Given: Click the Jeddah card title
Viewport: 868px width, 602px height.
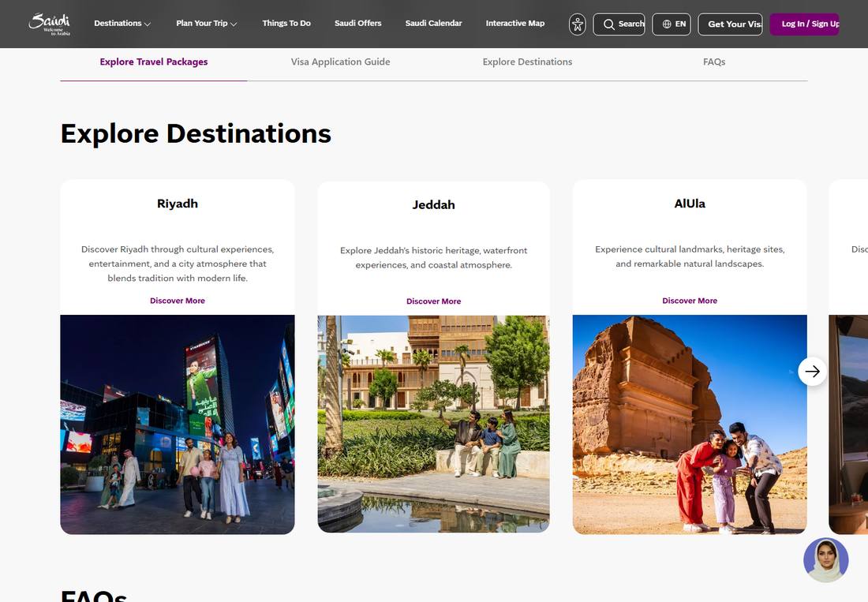Looking at the screenshot, I should coord(433,204).
